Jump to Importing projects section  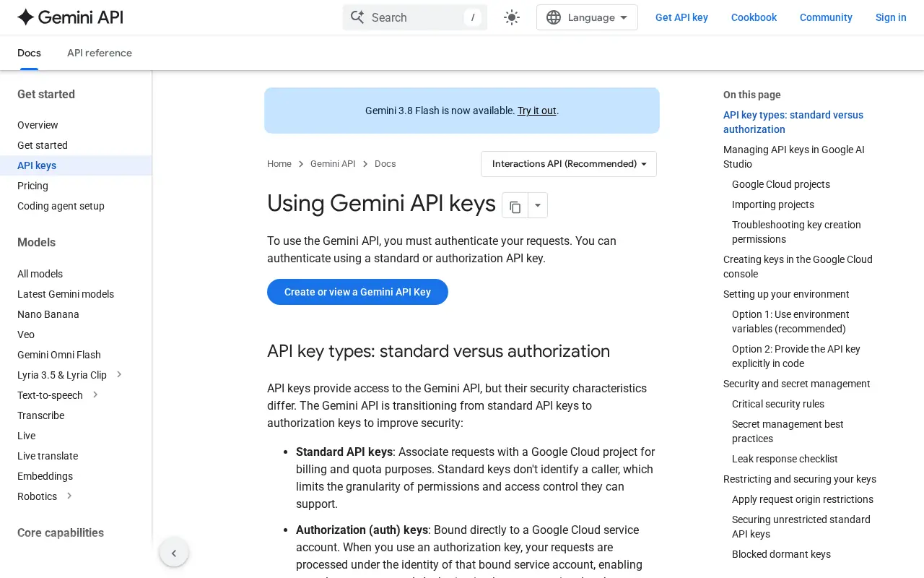773,204
